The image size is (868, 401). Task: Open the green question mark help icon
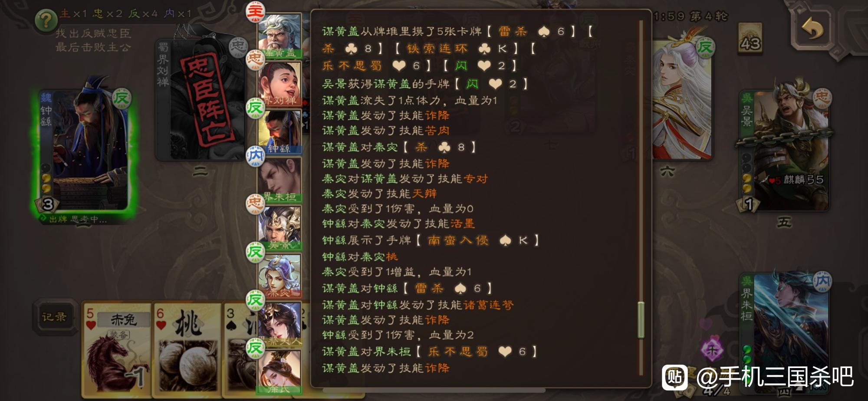(x=46, y=20)
